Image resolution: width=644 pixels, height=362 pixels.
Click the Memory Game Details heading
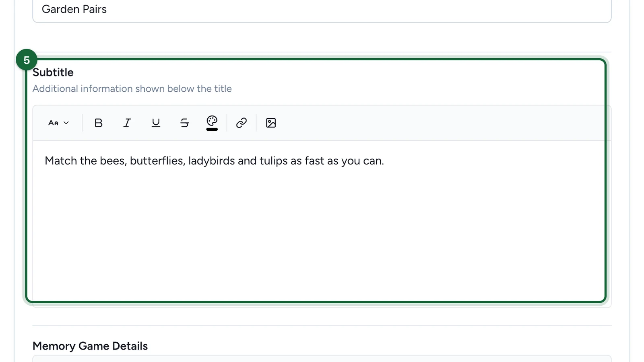(90, 346)
